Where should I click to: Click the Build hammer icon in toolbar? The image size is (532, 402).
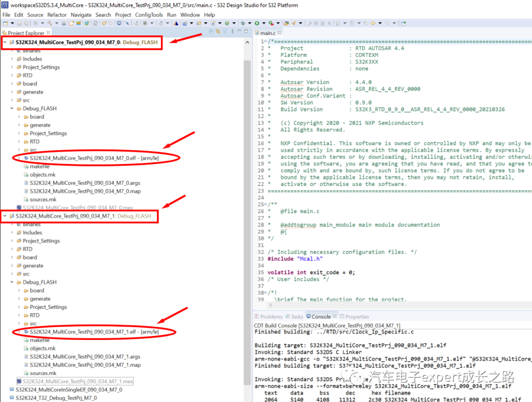[50, 24]
